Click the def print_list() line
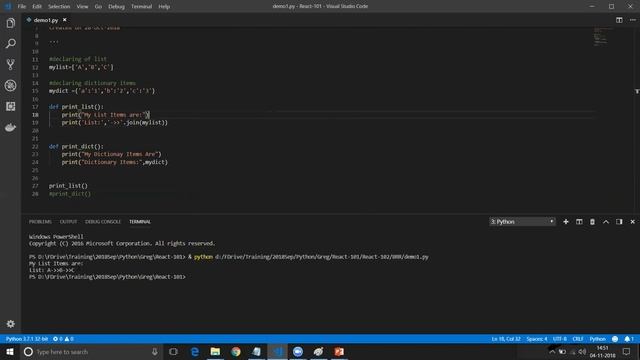Viewport: 640px width, 360px height. (x=76, y=107)
